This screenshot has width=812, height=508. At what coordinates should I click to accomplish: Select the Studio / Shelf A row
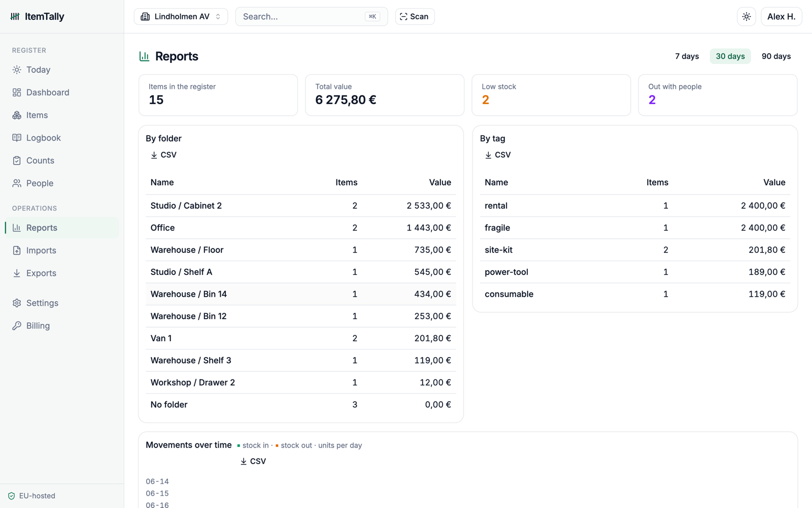[x=301, y=272]
